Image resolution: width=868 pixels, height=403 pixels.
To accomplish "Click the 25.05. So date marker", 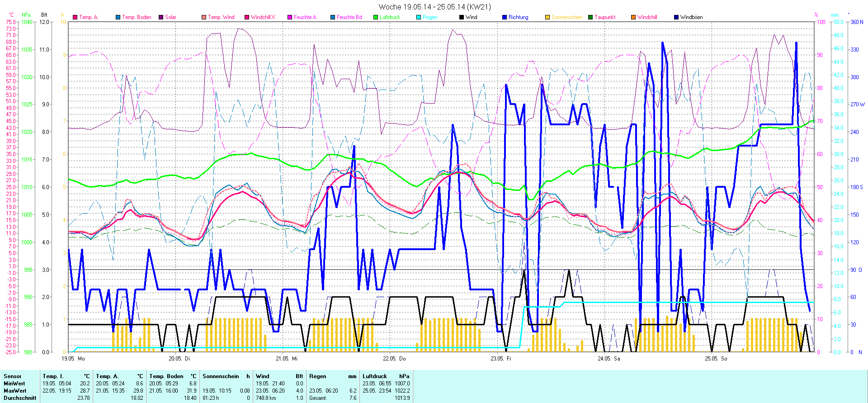I will point(716,358).
